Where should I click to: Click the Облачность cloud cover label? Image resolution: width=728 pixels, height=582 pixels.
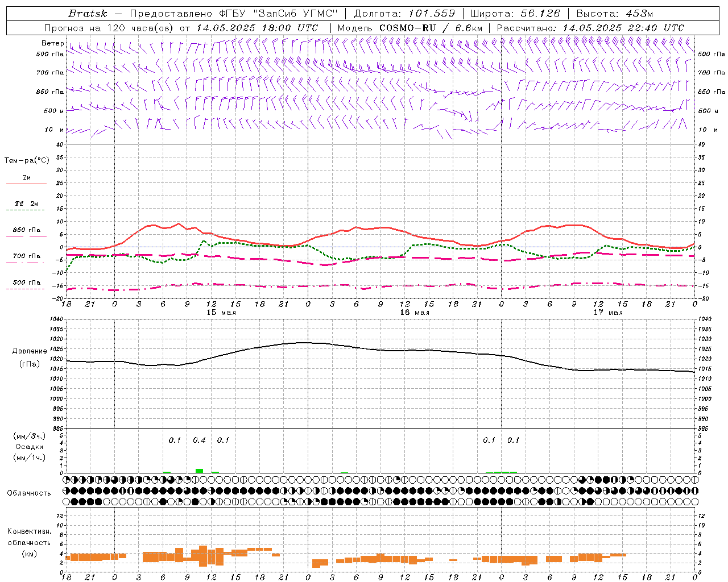pos(29,493)
